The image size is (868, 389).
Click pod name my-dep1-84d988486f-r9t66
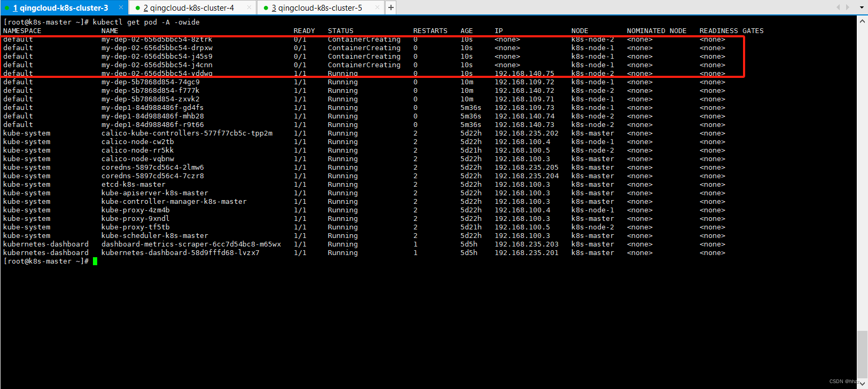click(x=153, y=125)
